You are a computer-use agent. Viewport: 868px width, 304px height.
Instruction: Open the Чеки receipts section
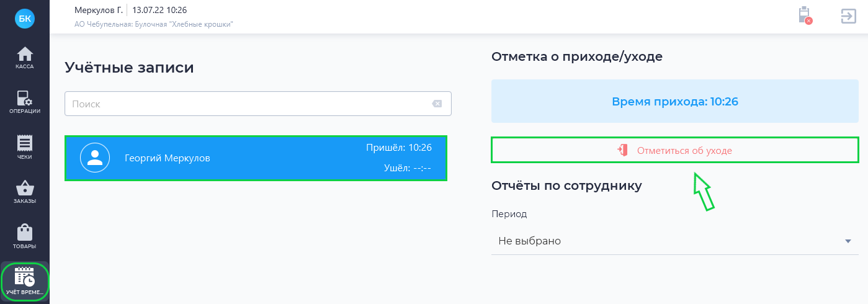[25, 148]
